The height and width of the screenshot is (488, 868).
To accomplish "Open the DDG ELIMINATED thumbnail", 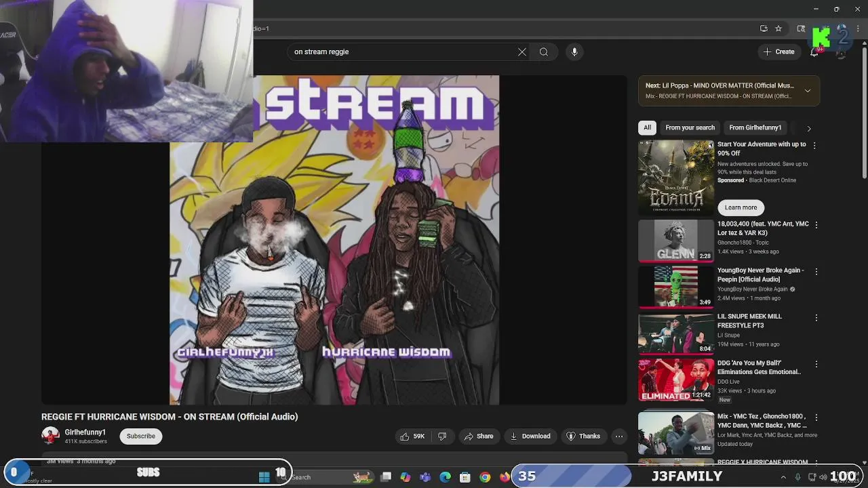I will point(676,380).
